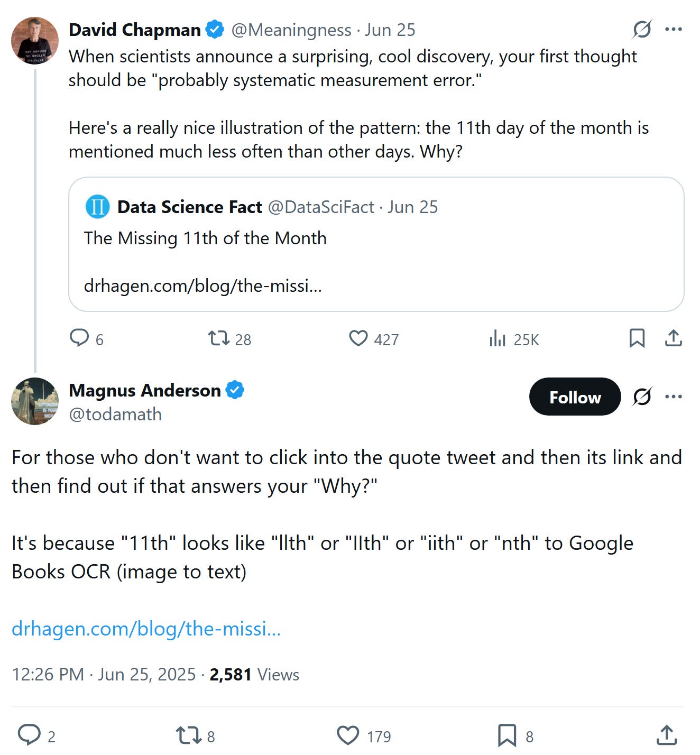The width and height of the screenshot is (700, 755).
Task: Repost David Chapman's tweet
Action: [218, 338]
